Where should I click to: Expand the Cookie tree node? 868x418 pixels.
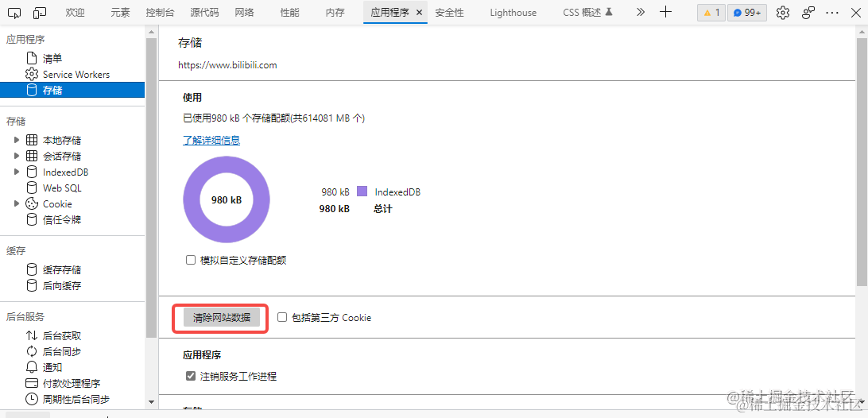tap(17, 203)
